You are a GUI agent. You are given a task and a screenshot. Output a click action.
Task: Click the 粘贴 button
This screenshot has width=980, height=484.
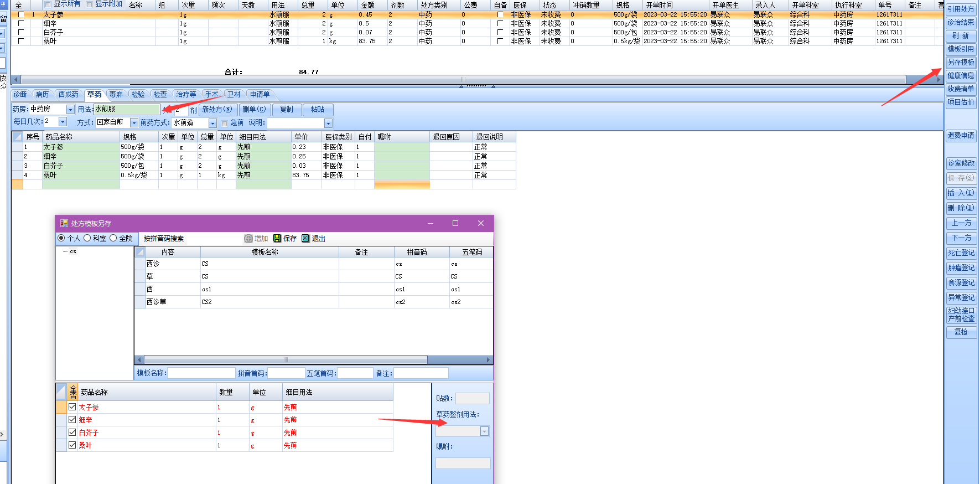(318, 110)
